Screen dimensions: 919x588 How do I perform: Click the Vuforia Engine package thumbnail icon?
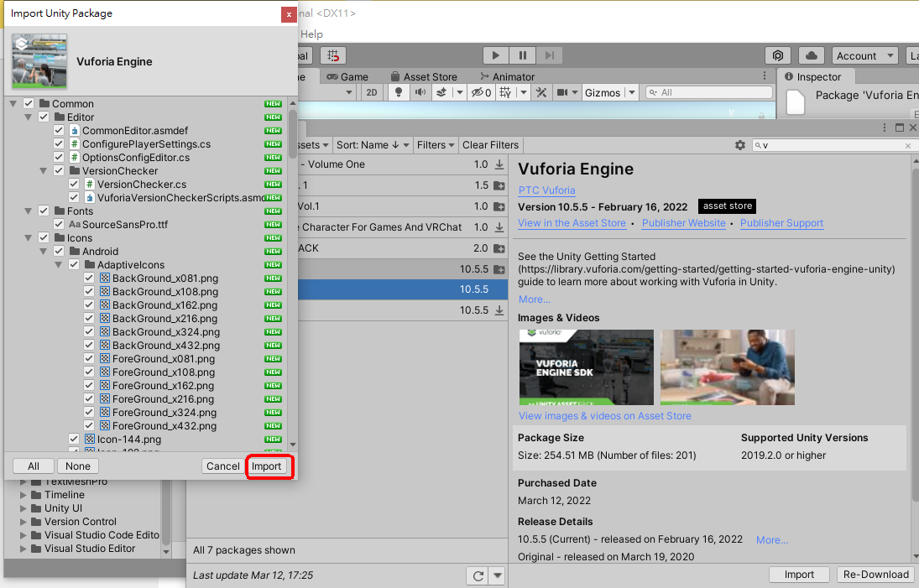coord(39,61)
